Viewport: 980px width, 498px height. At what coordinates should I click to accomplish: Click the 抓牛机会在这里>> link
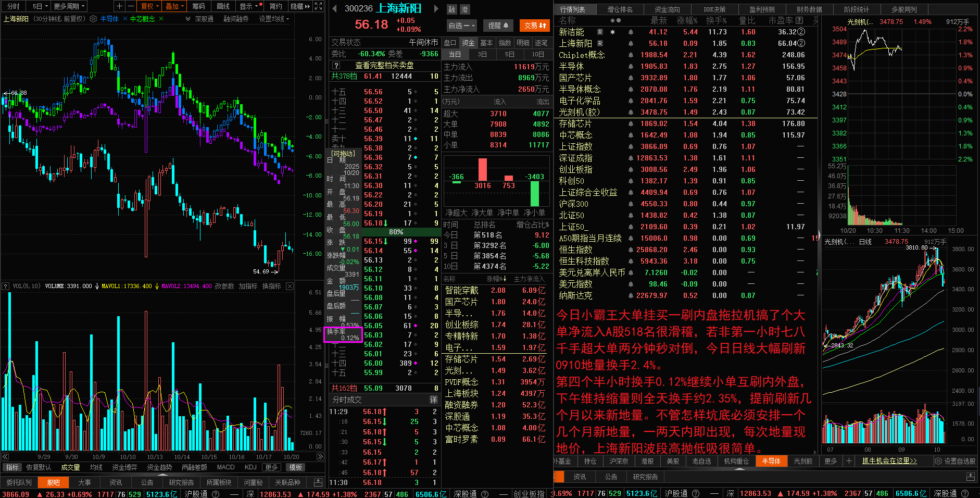[x=889, y=461]
